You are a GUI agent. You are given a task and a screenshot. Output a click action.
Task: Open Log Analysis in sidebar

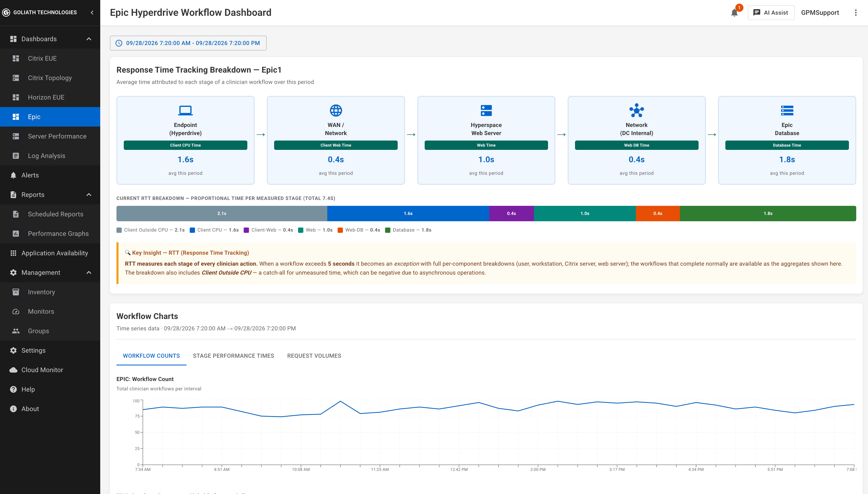coord(50,156)
